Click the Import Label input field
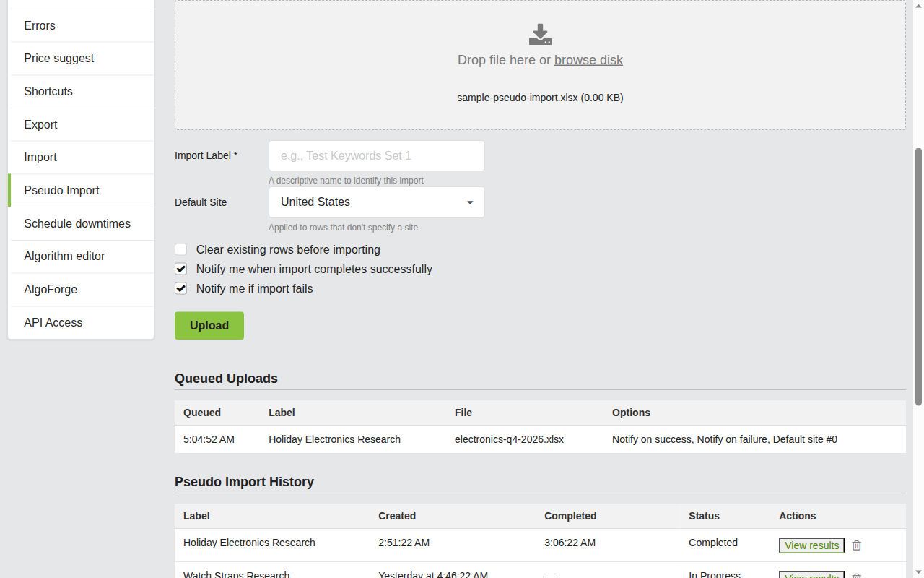Screen dimensions: 924x578 click(376, 155)
